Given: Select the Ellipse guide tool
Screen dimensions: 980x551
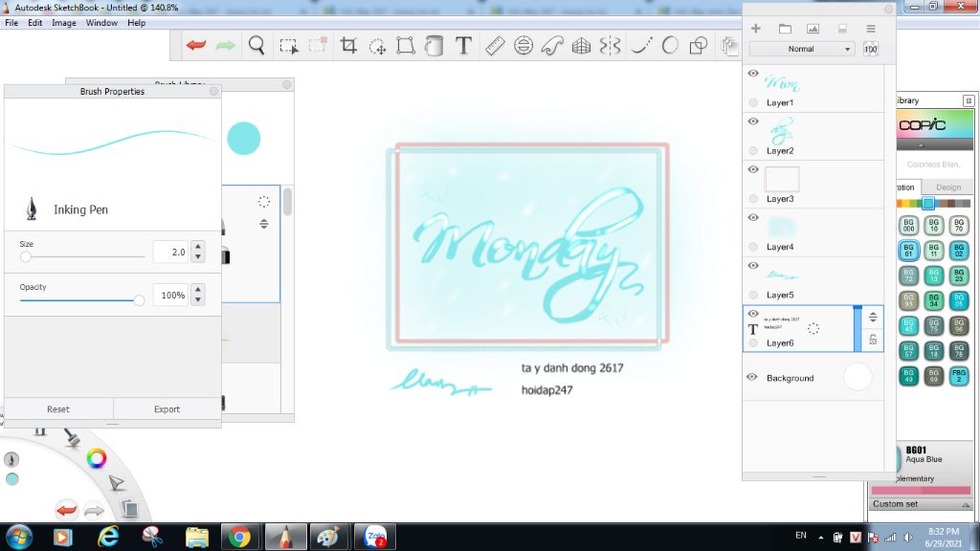Looking at the screenshot, I should 523,45.
